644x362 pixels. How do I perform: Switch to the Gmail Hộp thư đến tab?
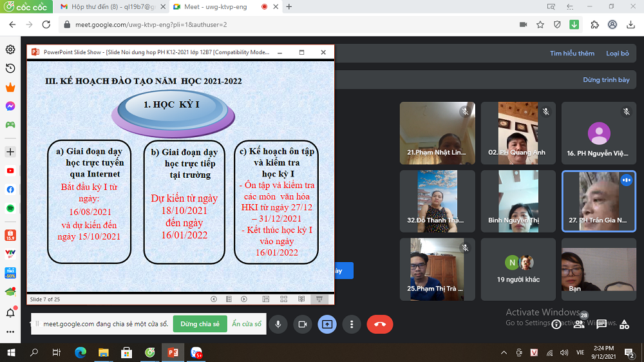tap(108, 6)
